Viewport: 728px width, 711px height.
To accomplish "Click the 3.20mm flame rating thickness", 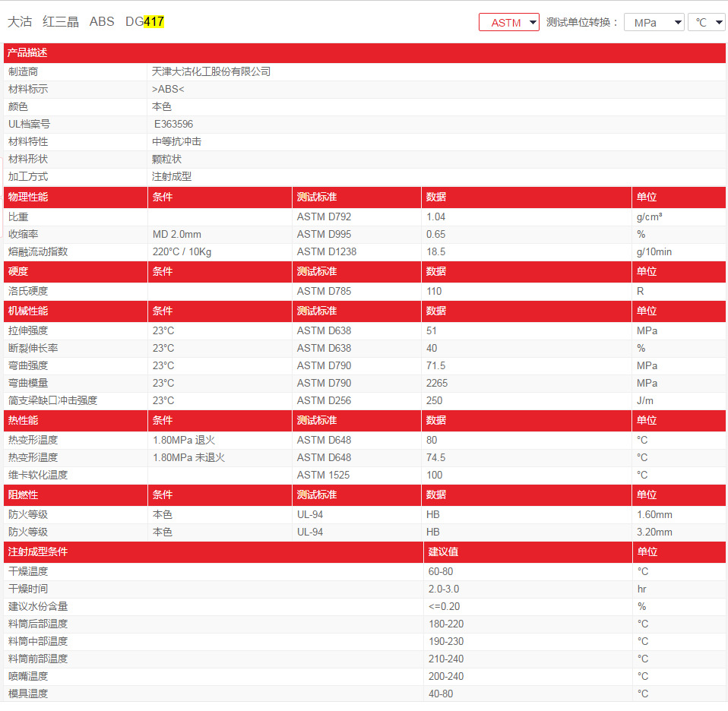I will coord(654,532).
